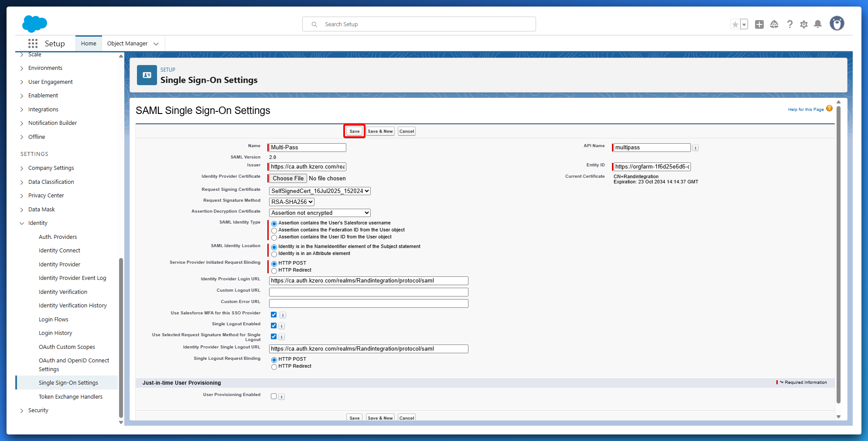Click the sidebar vertical scrollbar
Screen dimensions: 868x441
(121, 337)
